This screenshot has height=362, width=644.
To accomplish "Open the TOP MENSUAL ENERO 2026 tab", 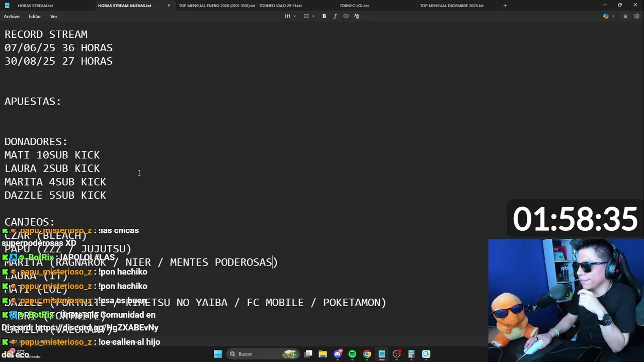I will tap(217, 6).
